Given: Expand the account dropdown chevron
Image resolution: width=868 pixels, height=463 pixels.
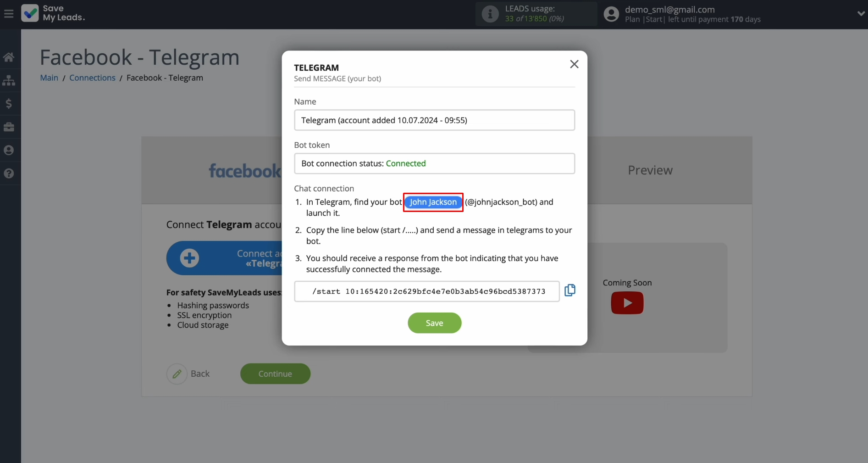Looking at the screenshot, I should click(861, 14).
